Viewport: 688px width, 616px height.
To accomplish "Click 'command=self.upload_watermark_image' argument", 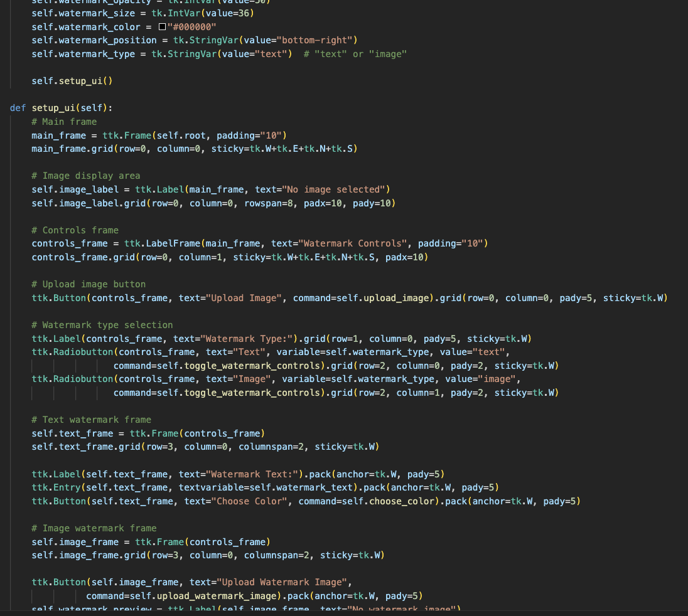I will (x=181, y=596).
